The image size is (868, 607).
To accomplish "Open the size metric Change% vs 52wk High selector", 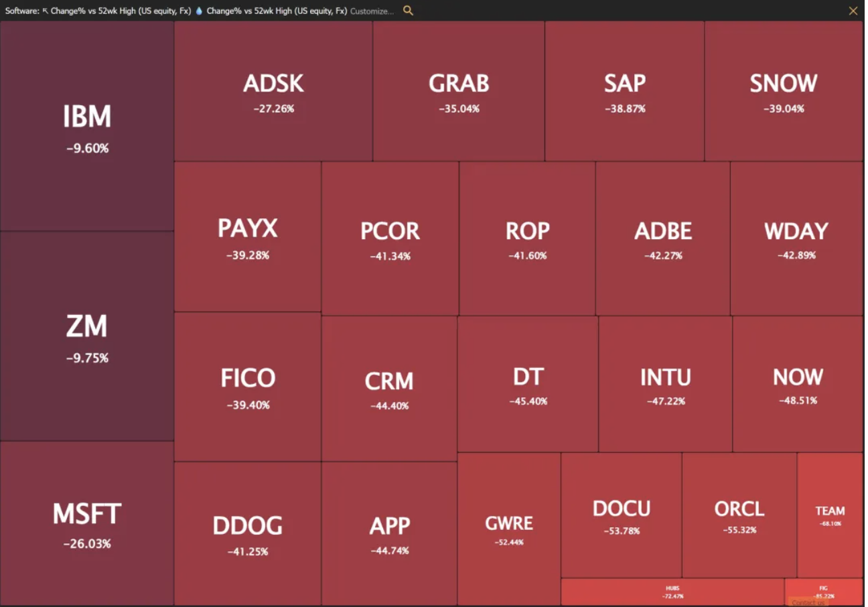I will [121, 11].
